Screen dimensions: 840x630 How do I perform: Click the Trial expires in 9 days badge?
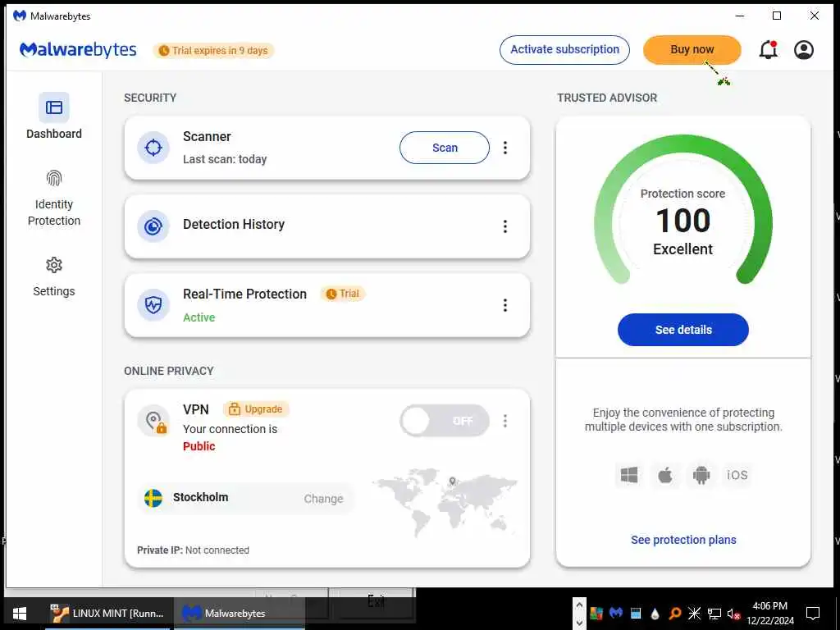coord(213,50)
